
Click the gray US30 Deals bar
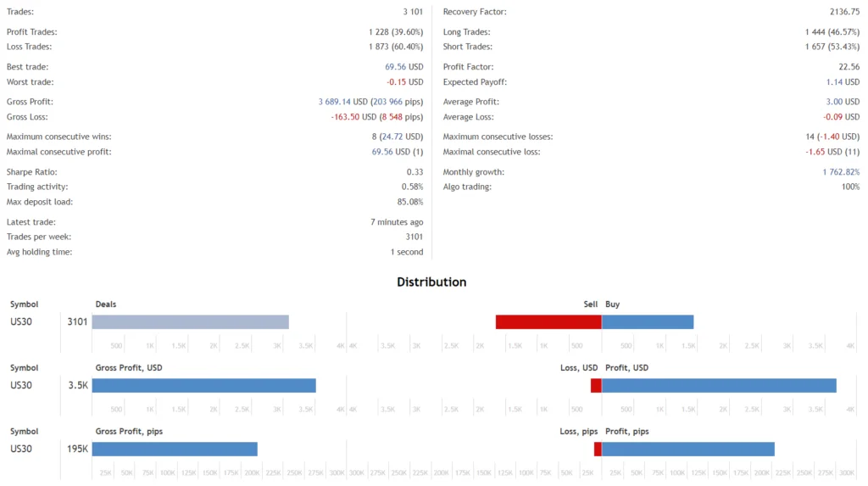pos(191,322)
